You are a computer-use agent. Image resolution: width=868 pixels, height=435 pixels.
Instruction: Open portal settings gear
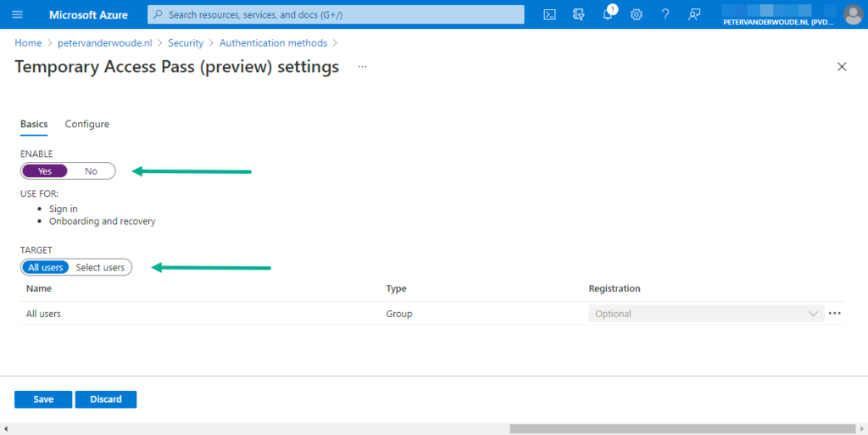[x=637, y=14]
